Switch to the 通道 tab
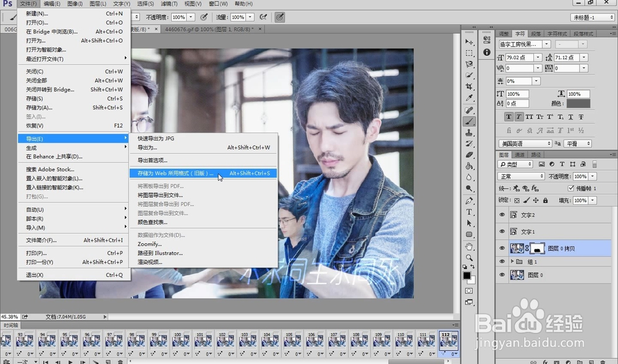This screenshot has height=364, width=618. [x=520, y=155]
